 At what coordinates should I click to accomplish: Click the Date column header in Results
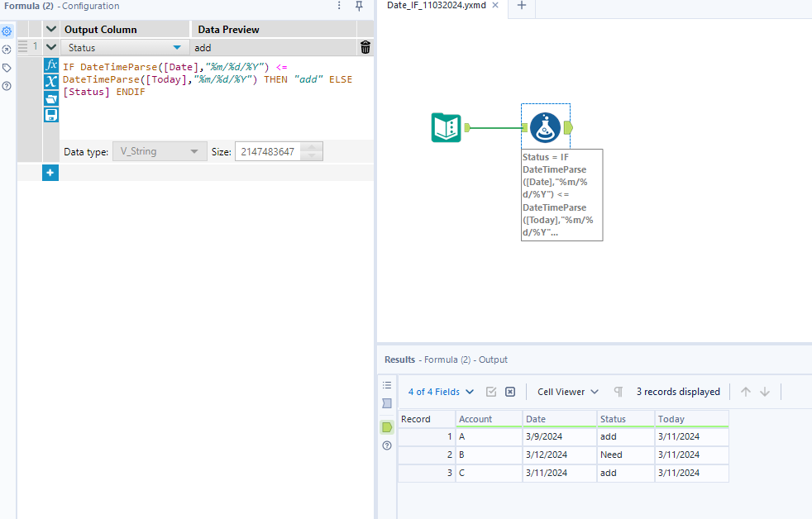point(559,419)
